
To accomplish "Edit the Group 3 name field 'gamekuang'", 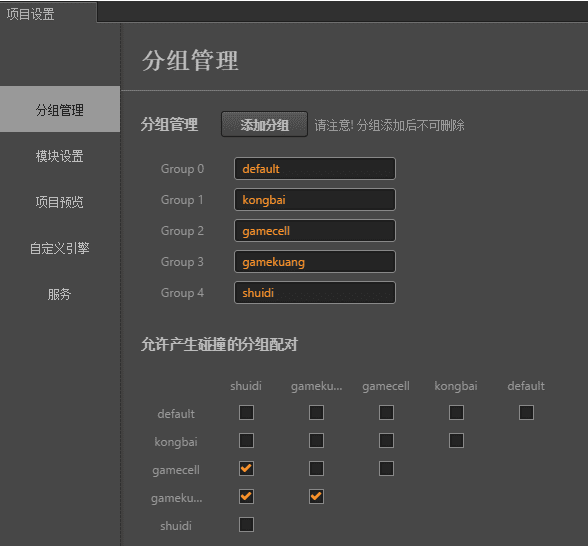I will (x=315, y=262).
